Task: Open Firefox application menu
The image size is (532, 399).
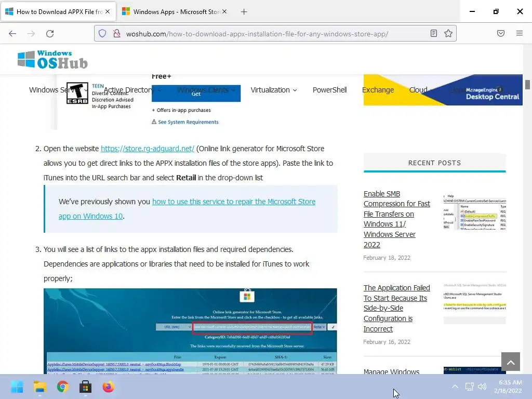Action: [x=519, y=33]
